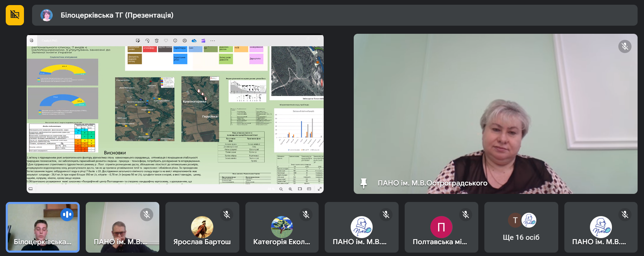644x256 pixels.
Task: Open the Білоцерківська ТГ (Презентація) title
Action: click(117, 15)
